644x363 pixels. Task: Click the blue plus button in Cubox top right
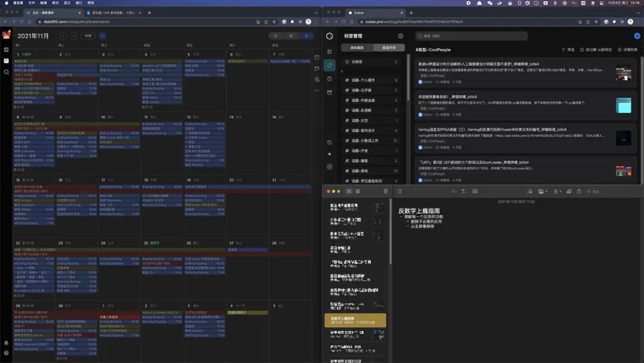coord(637,36)
